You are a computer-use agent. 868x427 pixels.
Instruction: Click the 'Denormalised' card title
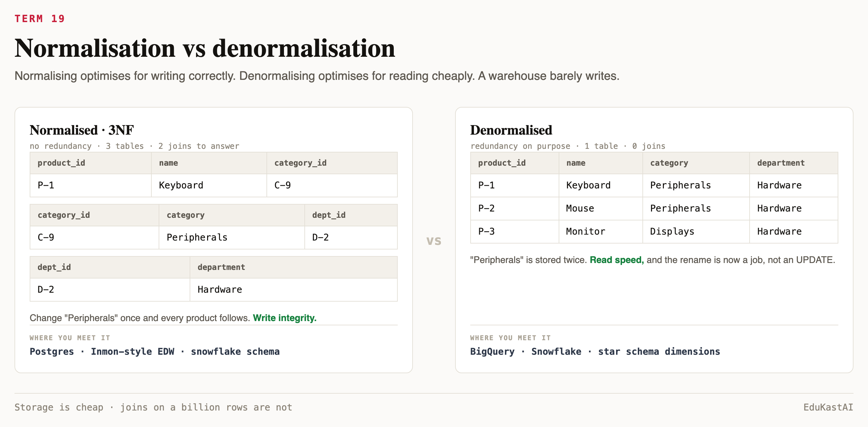pos(511,130)
